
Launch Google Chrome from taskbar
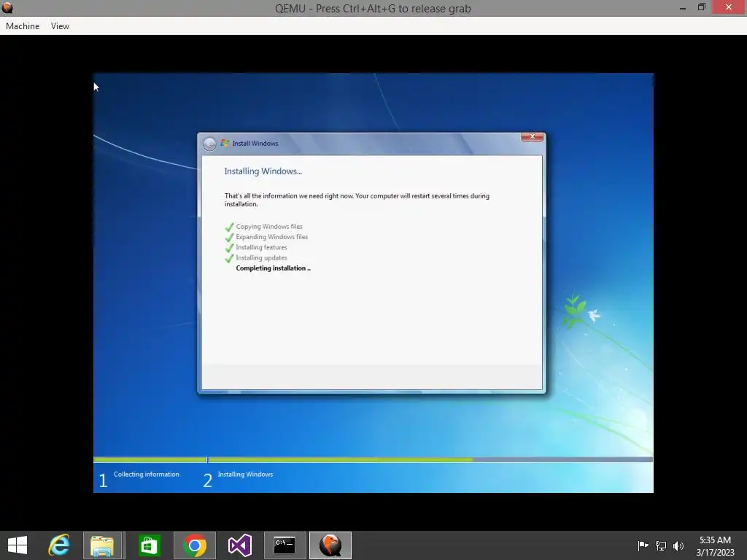(194, 545)
